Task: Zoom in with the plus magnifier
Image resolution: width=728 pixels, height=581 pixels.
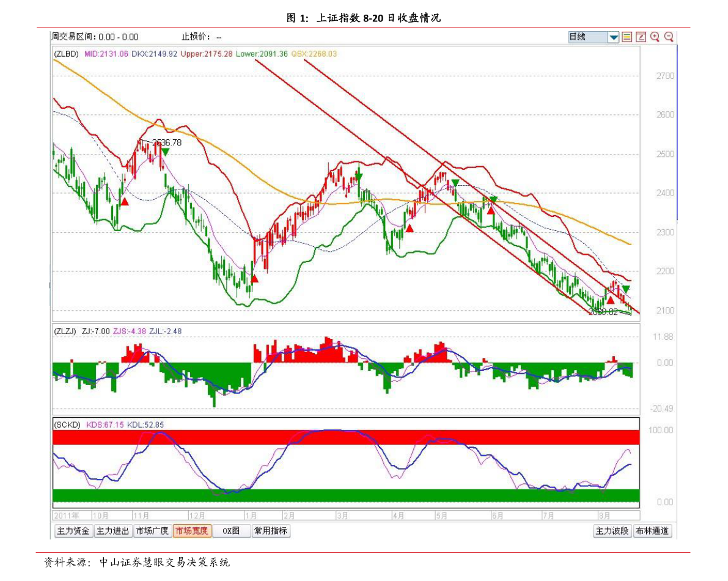Action: click(655, 37)
